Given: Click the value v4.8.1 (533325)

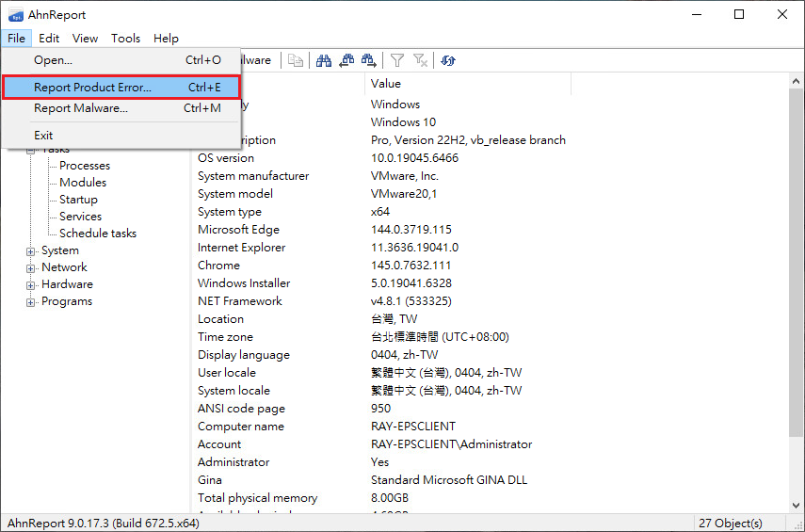Looking at the screenshot, I should 411,301.
